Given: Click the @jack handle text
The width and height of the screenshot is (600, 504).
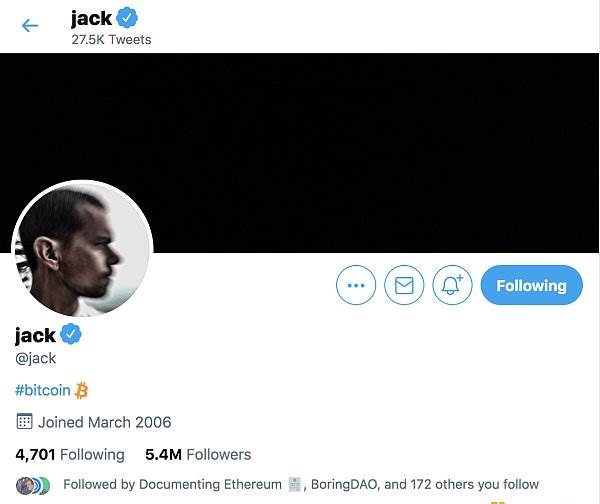Looking at the screenshot, I should (36, 359).
